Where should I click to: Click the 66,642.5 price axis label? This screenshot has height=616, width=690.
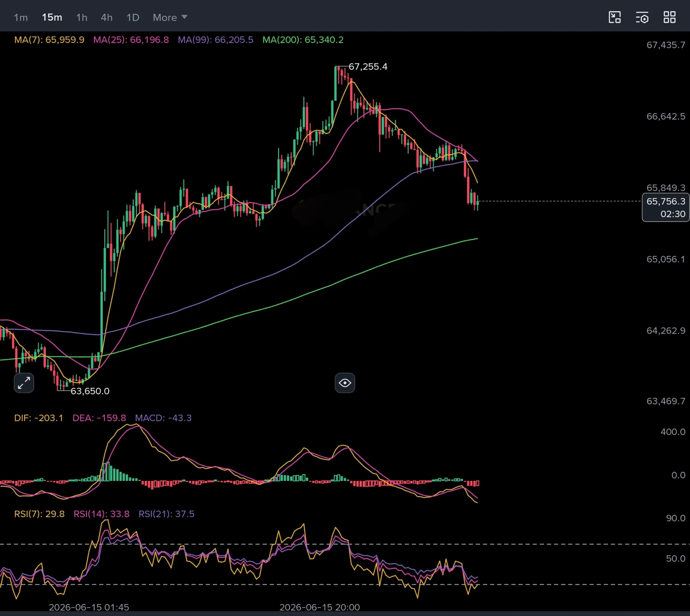(666, 117)
